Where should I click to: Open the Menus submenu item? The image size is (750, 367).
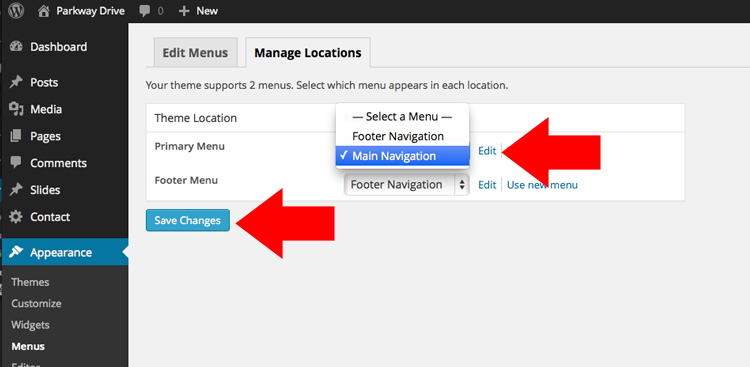pos(28,346)
